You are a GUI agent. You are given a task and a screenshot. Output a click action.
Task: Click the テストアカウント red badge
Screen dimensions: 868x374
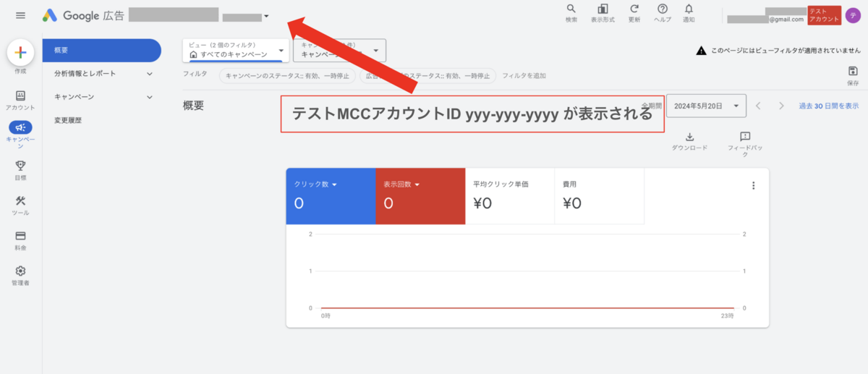point(825,15)
